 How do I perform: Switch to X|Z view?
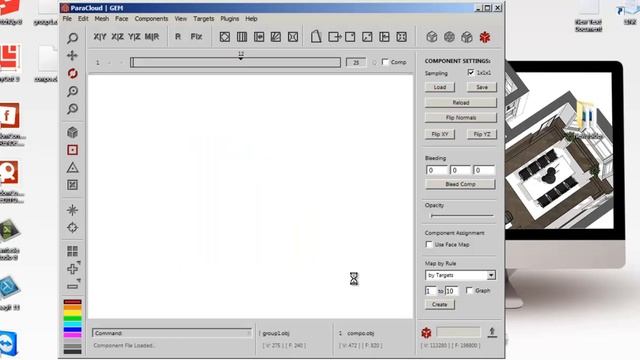tap(118, 37)
